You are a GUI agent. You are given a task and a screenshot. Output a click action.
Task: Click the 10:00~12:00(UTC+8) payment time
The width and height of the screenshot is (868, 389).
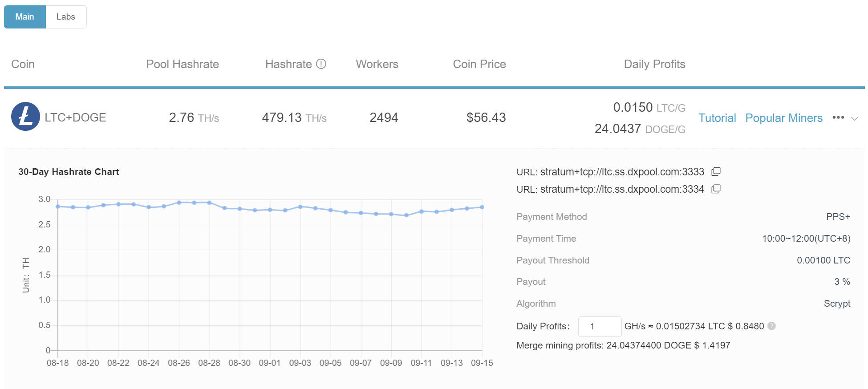[x=806, y=239]
